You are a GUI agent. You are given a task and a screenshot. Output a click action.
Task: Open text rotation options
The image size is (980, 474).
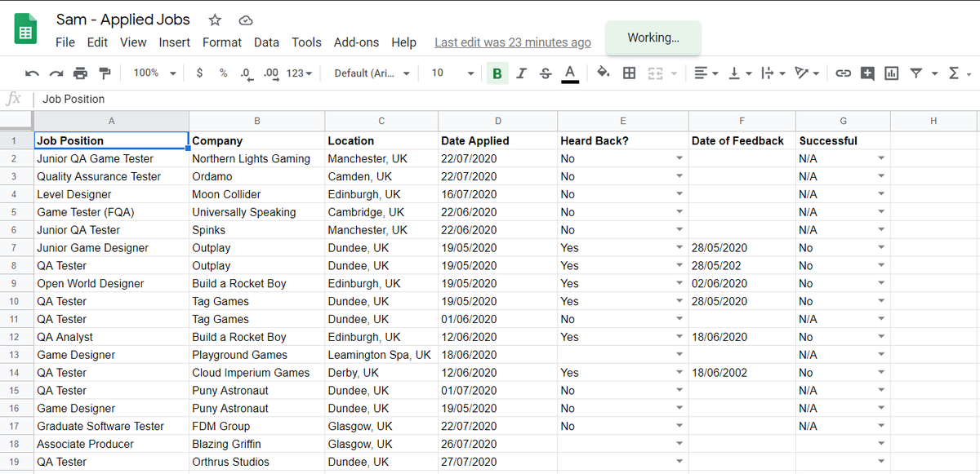point(807,73)
